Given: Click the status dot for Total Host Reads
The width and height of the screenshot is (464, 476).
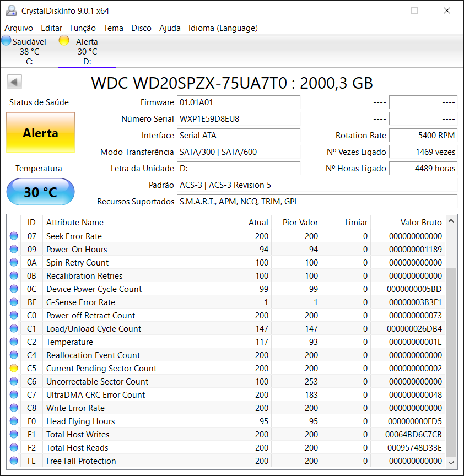Looking at the screenshot, I should pyautogui.click(x=14, y=447).
